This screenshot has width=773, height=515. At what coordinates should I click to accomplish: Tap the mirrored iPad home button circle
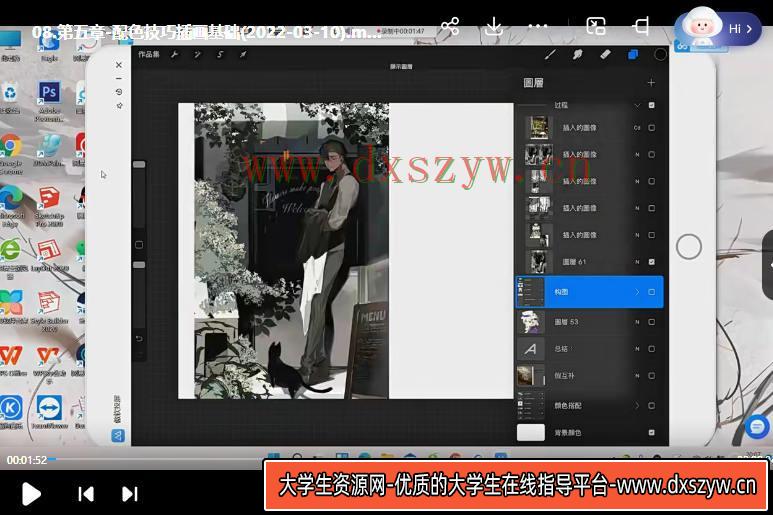pos(689,246)
